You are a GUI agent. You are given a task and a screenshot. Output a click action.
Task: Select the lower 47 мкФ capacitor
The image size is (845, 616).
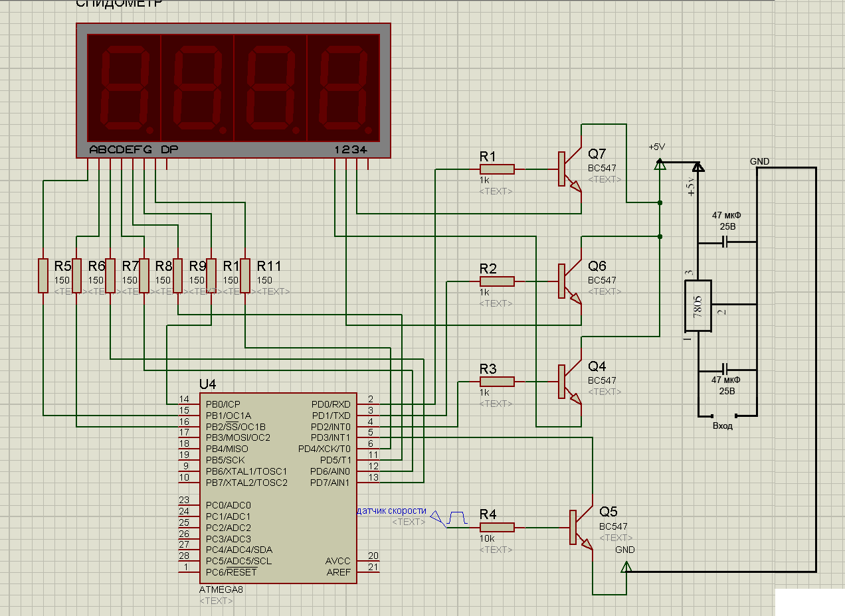(x=725, y=369)
